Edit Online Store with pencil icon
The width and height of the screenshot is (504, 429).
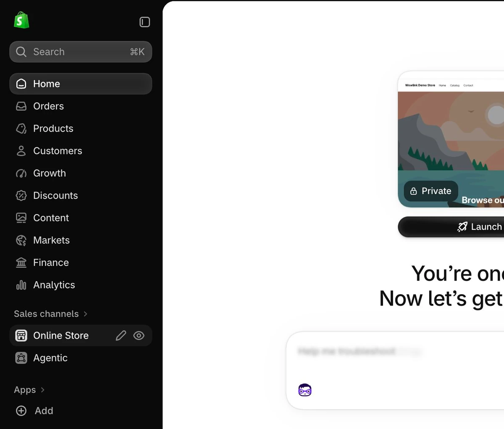click(121, 335)
